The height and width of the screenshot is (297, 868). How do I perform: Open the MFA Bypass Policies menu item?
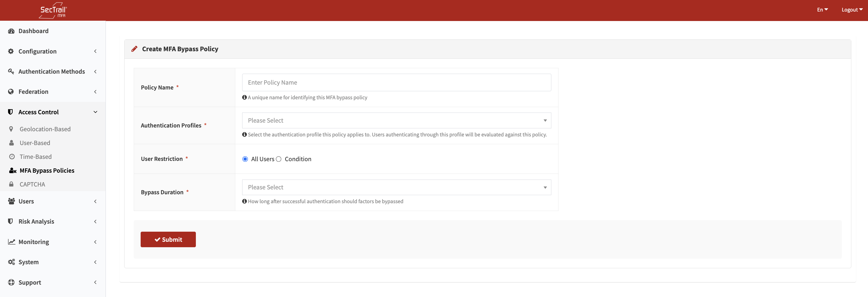(x=47, y=170)
